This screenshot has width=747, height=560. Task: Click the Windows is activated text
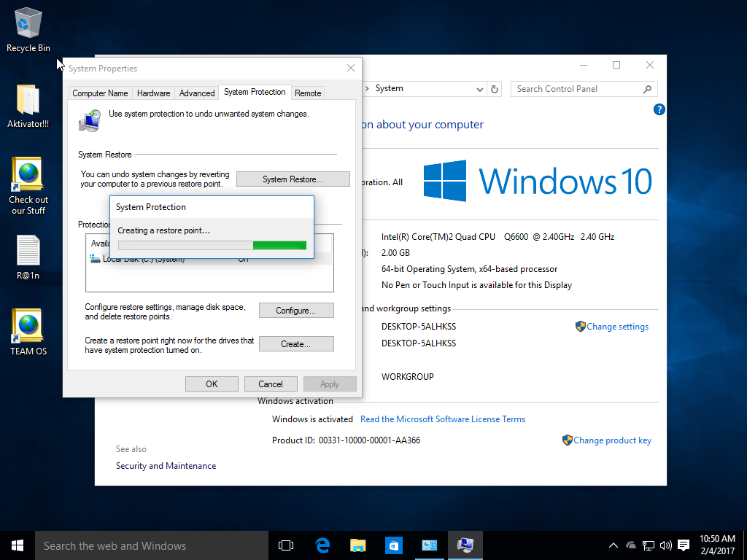(x=312, y=419)
